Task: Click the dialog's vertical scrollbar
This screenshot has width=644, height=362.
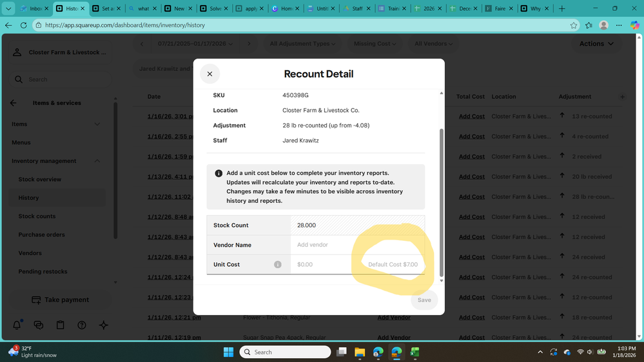Action: coord(442,202)
